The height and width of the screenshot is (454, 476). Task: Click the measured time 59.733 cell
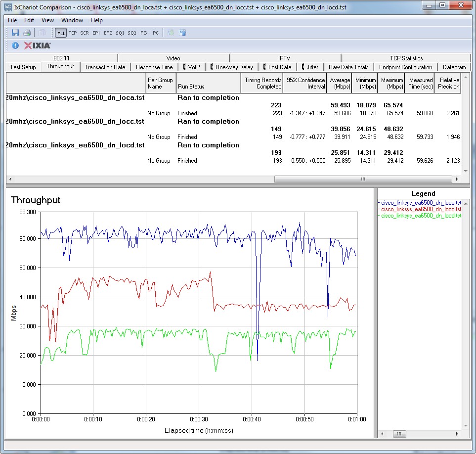(x=425, y=137)
